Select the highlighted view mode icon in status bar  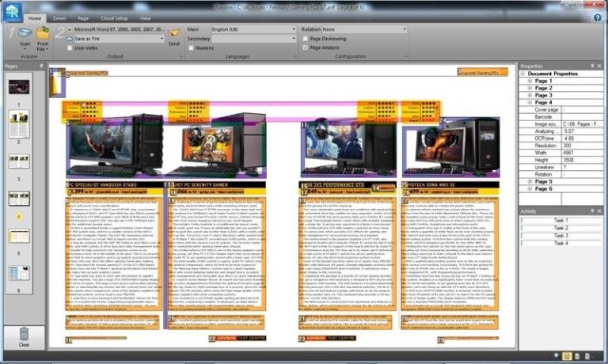click(568, 356)
